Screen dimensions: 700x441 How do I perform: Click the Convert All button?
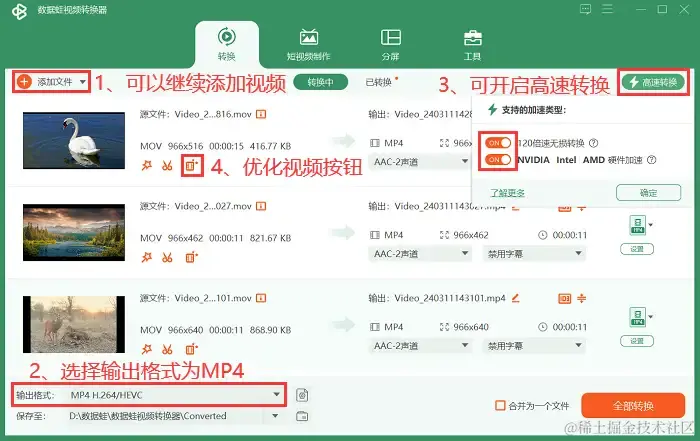(x=633, y=405)
